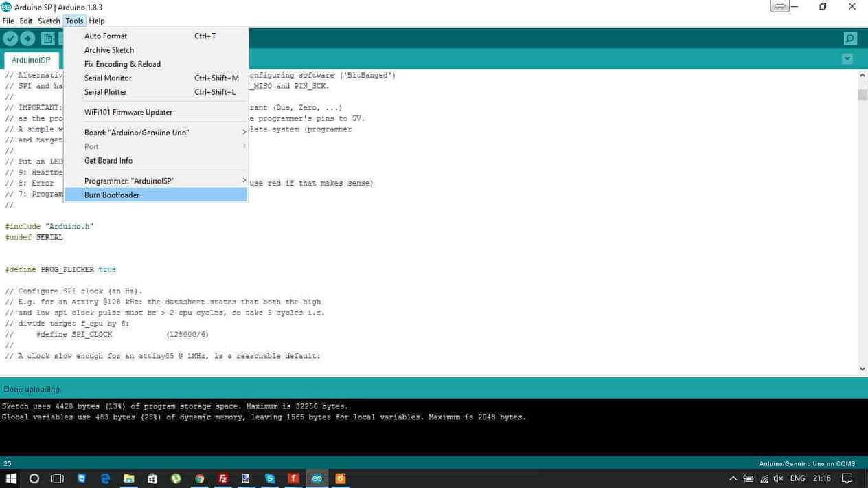
Task: Click the battery icon in system tray
Action: point(749,478)
